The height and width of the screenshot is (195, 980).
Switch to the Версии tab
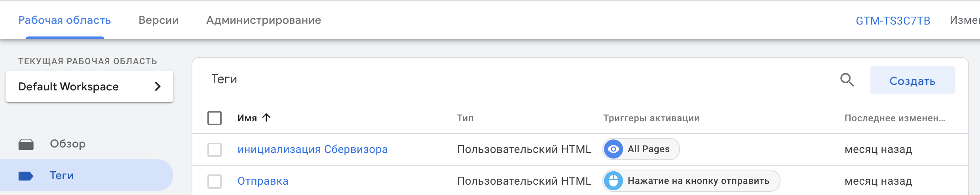pyautogui.click(x=159, y=20)
